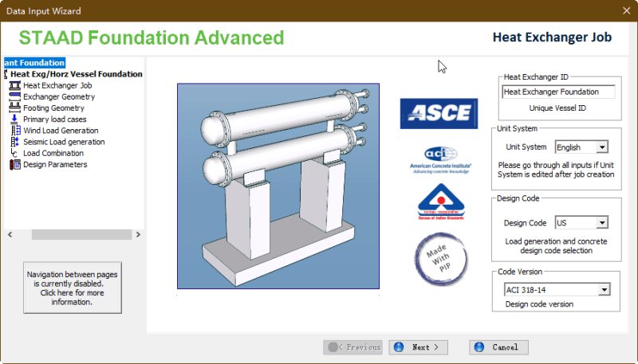638x364 pixels.
Task: Click the American Concrete Institute logo
Action: tap(440, 160)
